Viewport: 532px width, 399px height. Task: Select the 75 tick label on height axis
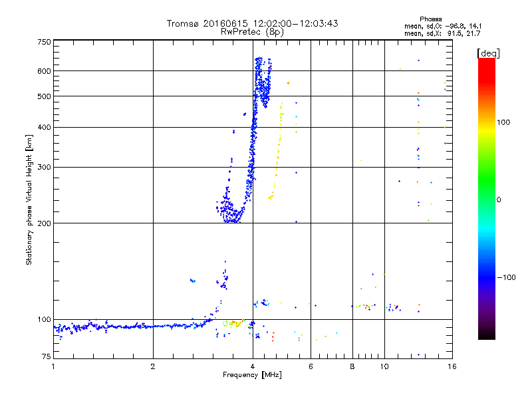[47, 356]
